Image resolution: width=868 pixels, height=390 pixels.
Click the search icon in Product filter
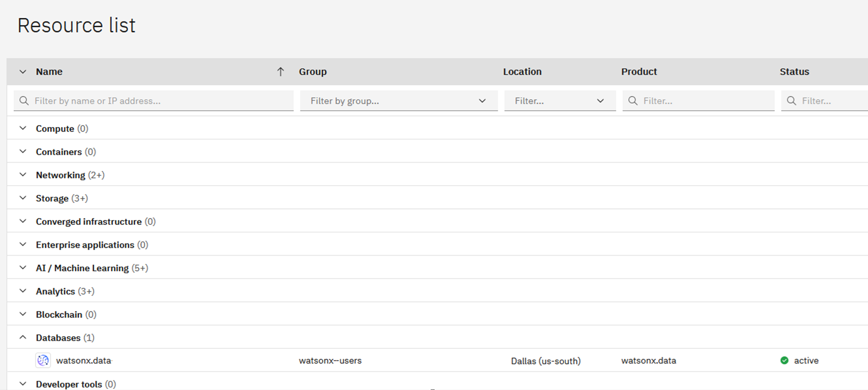(x=633, y=101)
